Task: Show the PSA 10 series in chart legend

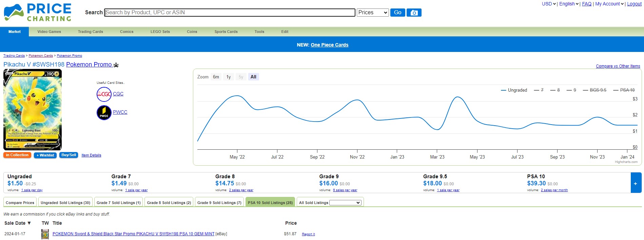Action: (x=624, y=90)
